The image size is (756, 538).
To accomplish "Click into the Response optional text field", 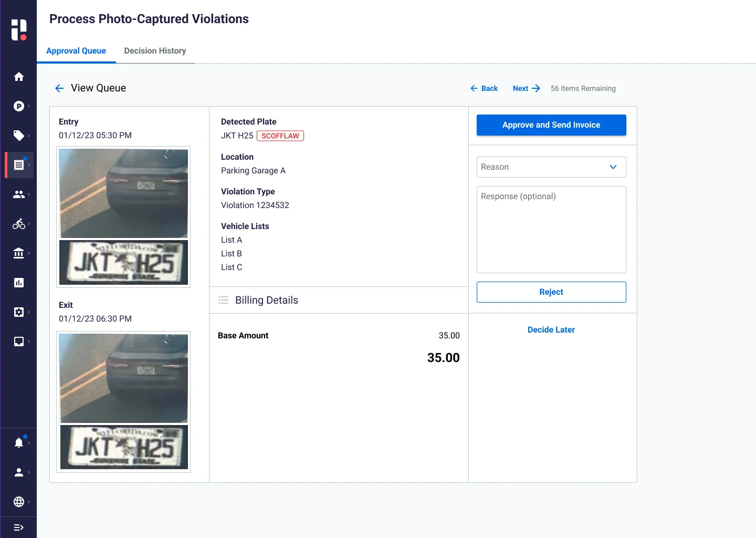I will click(x=551, y=230).
